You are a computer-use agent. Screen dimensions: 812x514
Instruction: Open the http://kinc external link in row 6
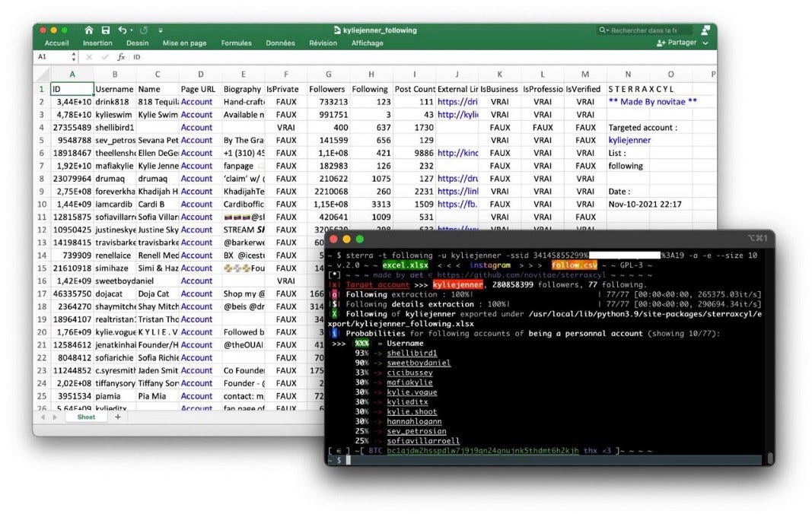click(x=457, y=154)
